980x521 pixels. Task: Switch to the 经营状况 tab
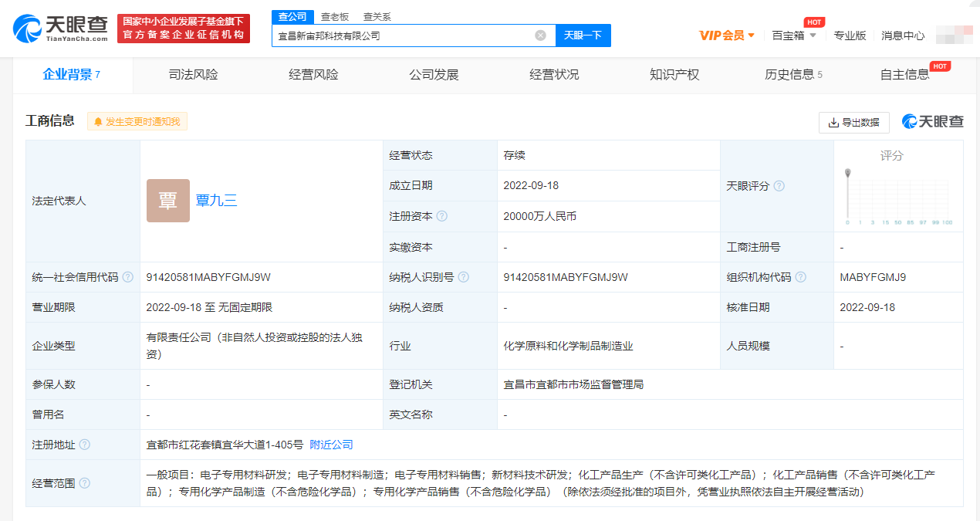click(554, 75)
